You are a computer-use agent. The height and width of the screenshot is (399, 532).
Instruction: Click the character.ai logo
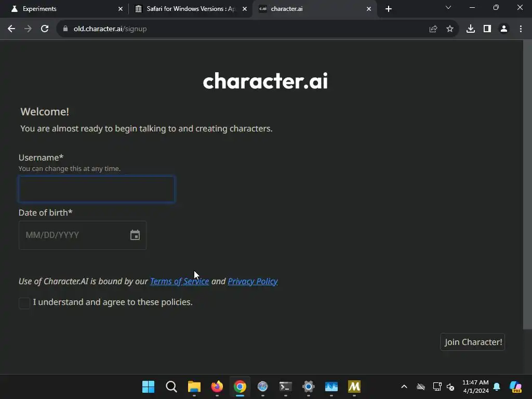[265, 81]
